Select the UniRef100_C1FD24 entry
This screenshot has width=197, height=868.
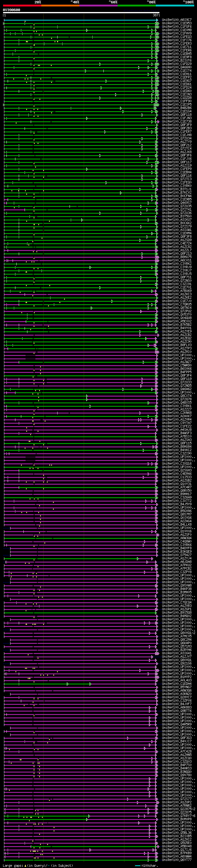177,88
